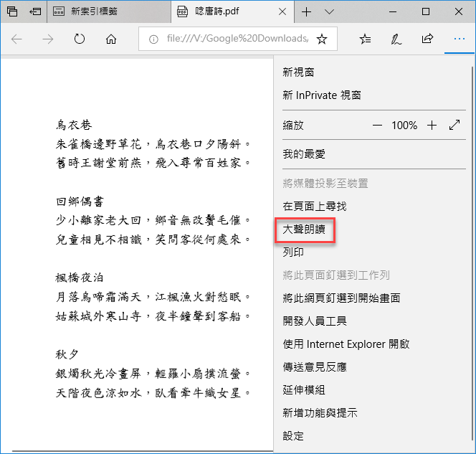
Task: Click the address bar file URL
Action: 237,39
